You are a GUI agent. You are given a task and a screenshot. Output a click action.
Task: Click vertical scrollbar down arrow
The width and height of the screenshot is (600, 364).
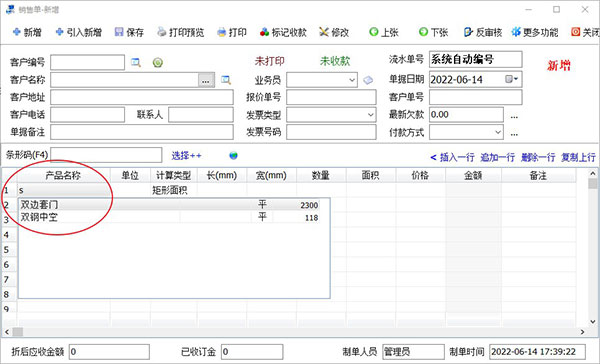tap(593, 322)
